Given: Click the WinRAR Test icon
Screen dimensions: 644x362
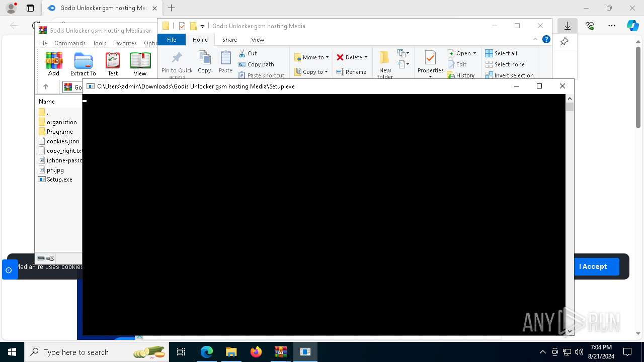Looking at the screenshot, I should [x=113, y=64].
